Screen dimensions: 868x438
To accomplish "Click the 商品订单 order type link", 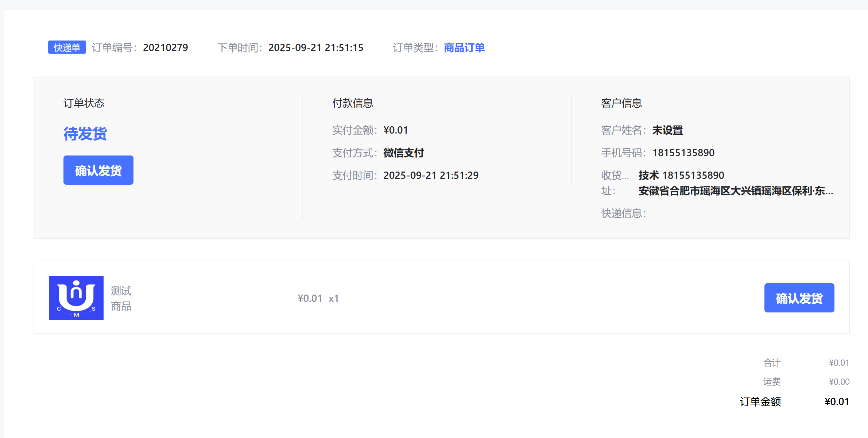I will pos(464,47).
